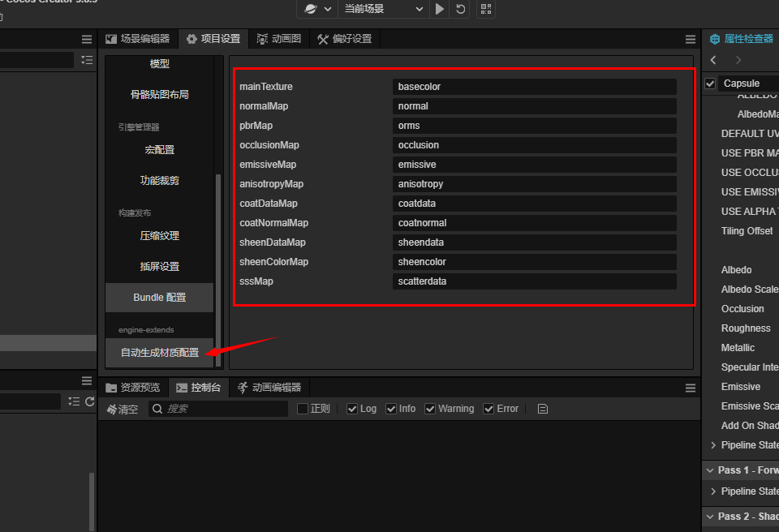Toggle the Log filter checkbox
Image resolution: width=779 pixels, height=532 pixels.
pyautogui.click(x=352, y=408)
